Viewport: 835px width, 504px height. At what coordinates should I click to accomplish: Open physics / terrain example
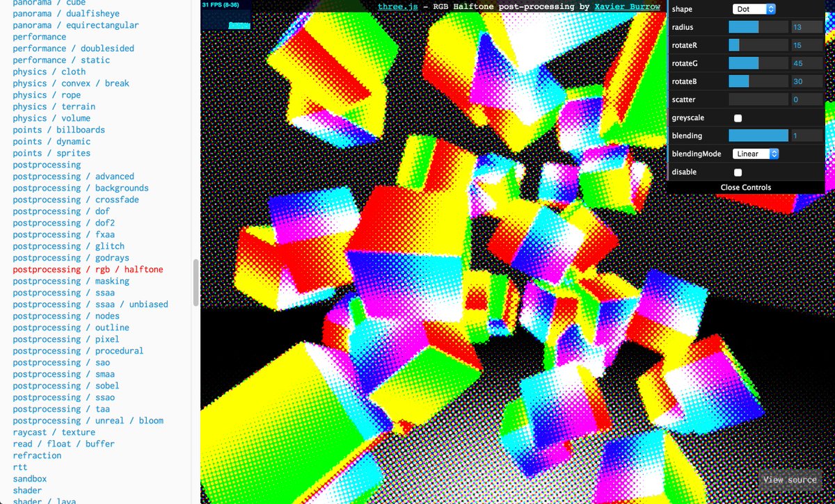click(54, 106)
